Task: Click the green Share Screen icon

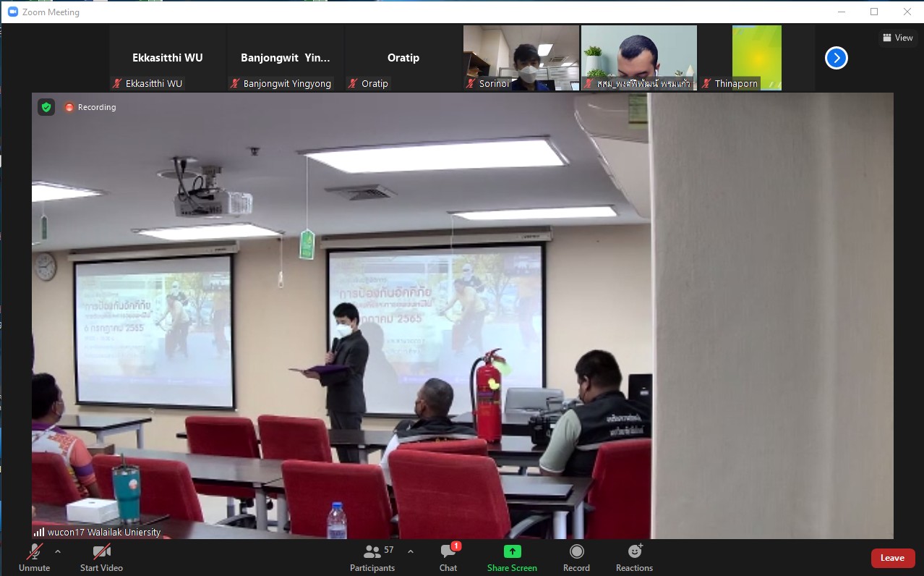Action: tap(512, 552)
